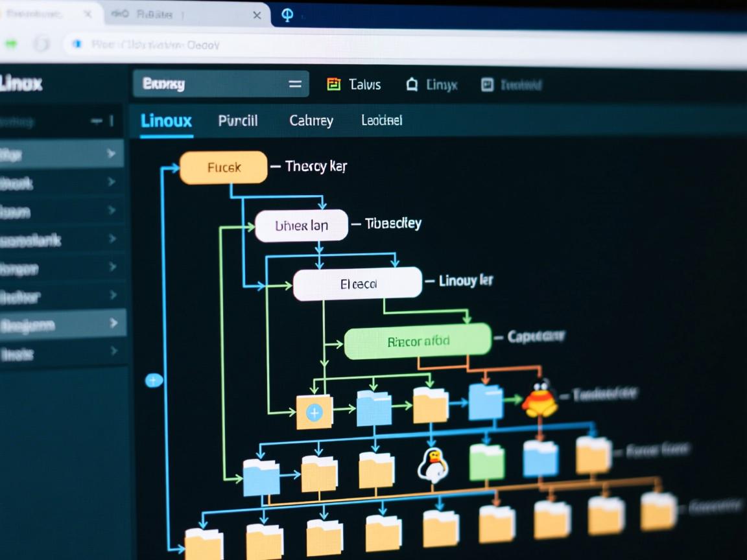Switch to the Linoux tab
This screenshot has width=747, height=560.
[x=166, y=121]
